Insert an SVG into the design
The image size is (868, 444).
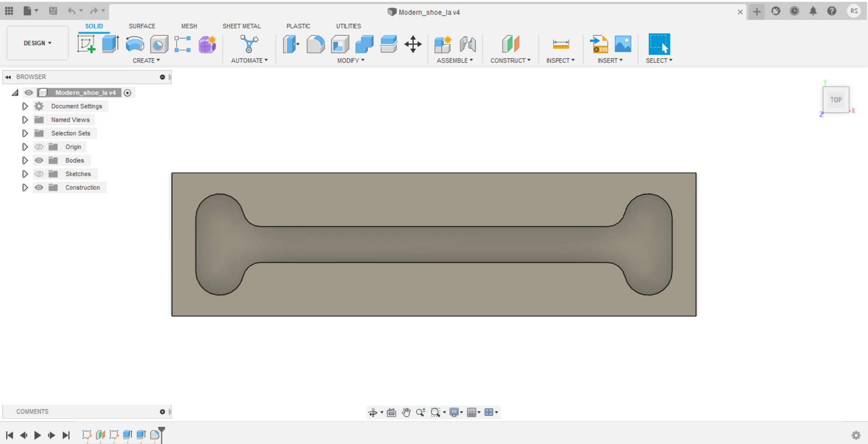click(599, 44)
